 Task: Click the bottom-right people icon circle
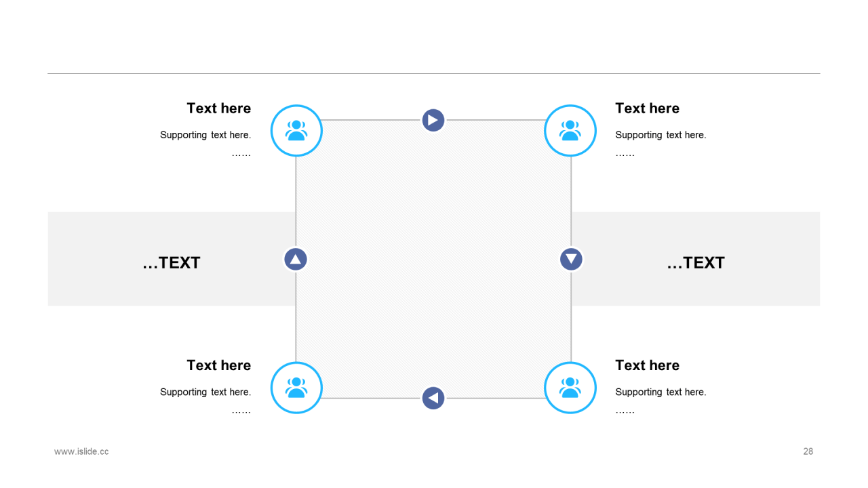tap(570, 388)
